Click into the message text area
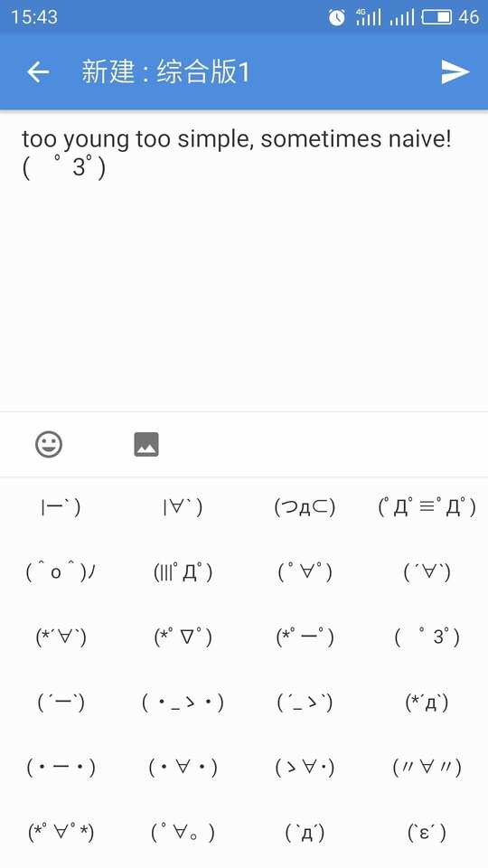 point(244,260)
